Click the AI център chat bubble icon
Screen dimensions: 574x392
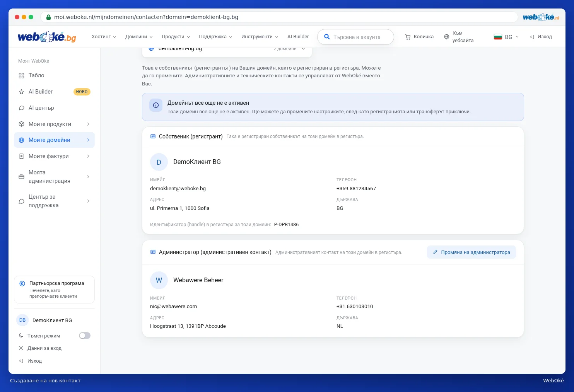tap(21, 108)
